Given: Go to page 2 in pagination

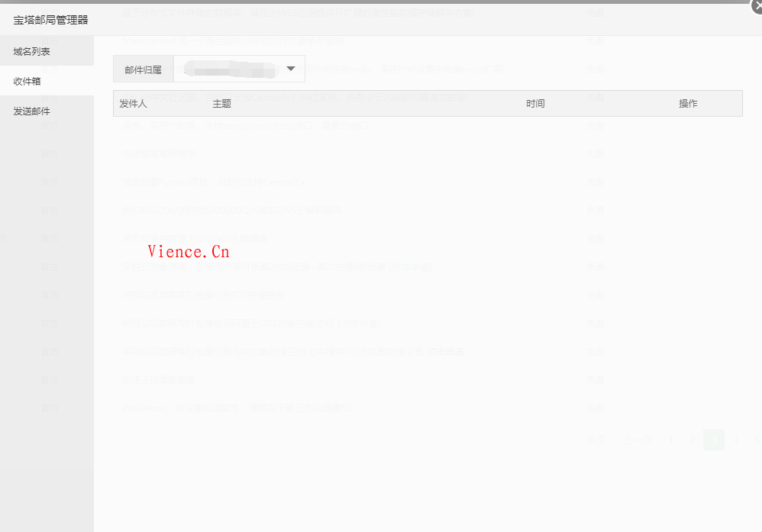Looking at the screenshot, I should click(x=692, y=440).
